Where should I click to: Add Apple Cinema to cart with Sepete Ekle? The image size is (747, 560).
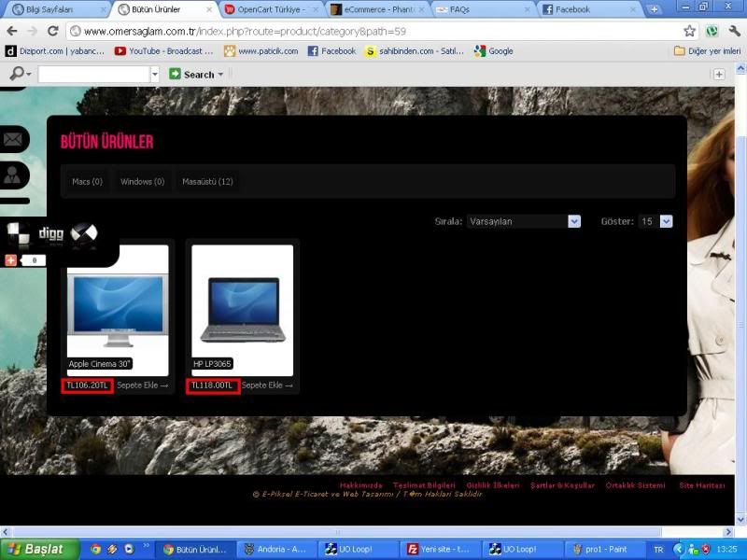click(142, 385)
